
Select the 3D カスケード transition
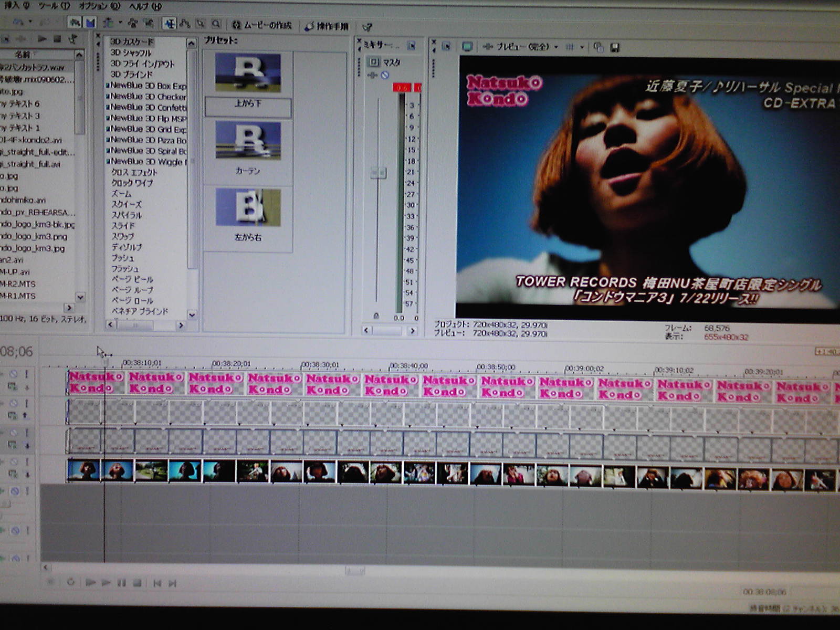pyautogui.click(x=132, y=41)
